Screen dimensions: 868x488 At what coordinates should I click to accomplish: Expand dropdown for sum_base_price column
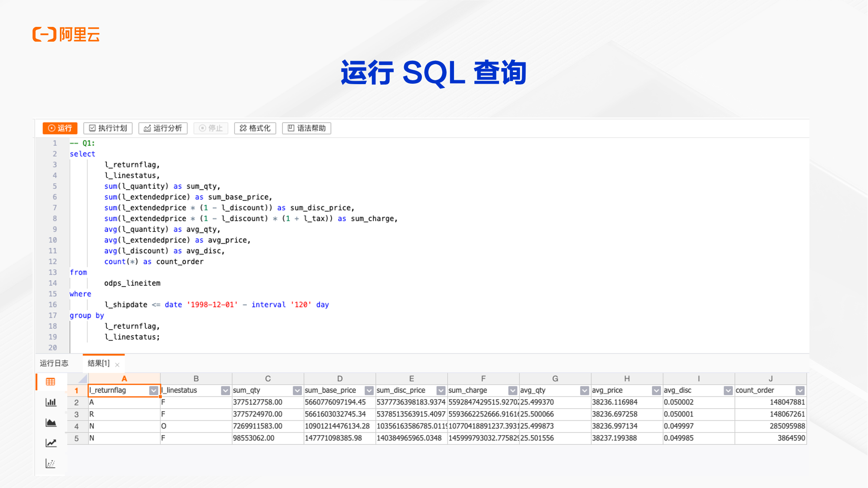pos(368,390)
